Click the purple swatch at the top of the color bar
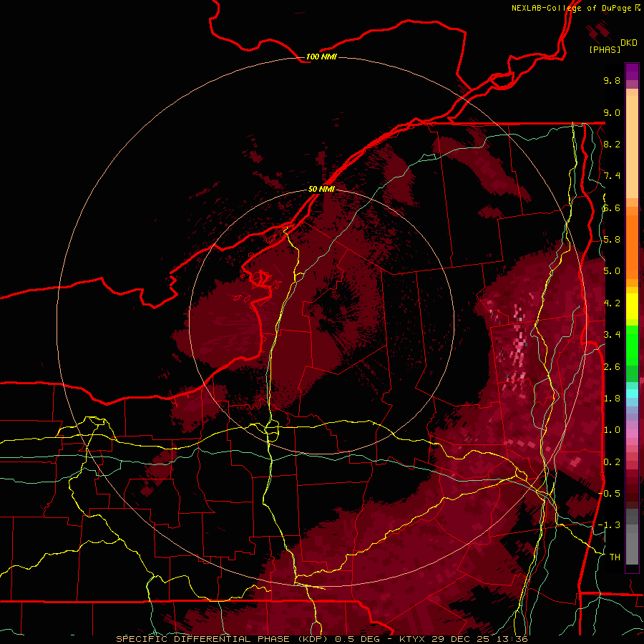 [x=632, y=72]
